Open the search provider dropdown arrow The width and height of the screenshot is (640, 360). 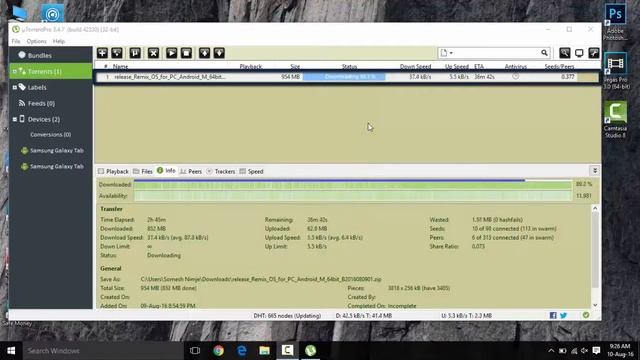[451, 53]
